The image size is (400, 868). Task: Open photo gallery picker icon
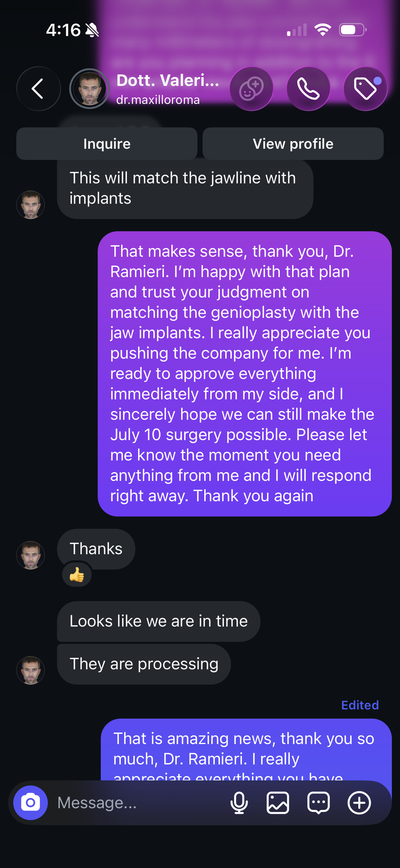coord(278,803)
